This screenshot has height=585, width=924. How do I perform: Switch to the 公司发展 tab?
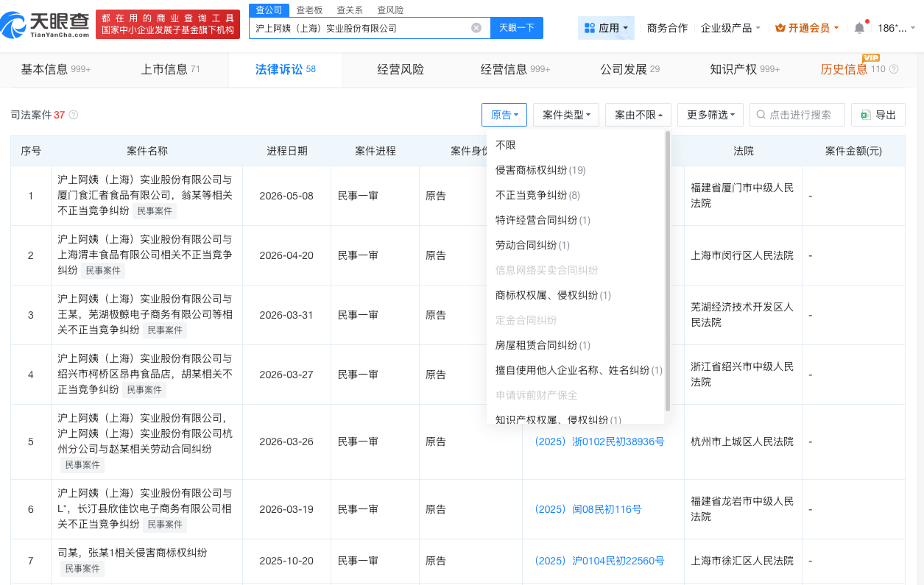point(630,69)
